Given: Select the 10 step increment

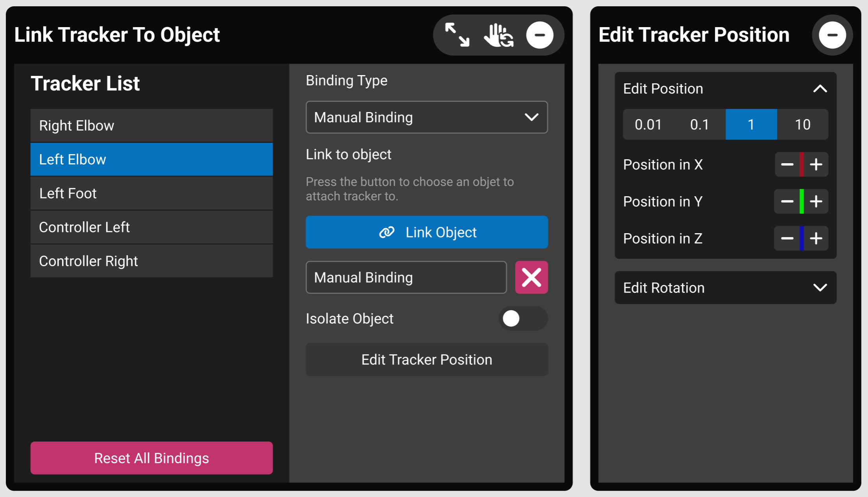Looking at the screenshot, I should (x=803, y=125).
